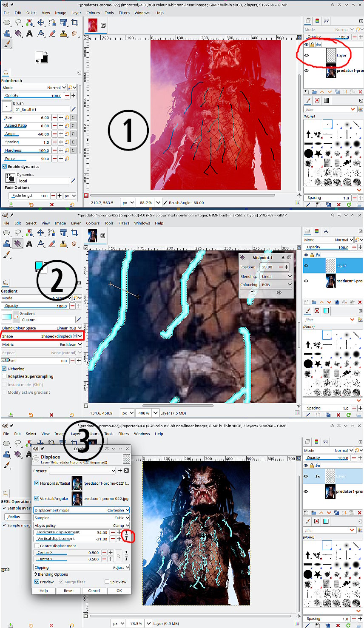Adjust the Horizontal displacement slider

point(72,532)
